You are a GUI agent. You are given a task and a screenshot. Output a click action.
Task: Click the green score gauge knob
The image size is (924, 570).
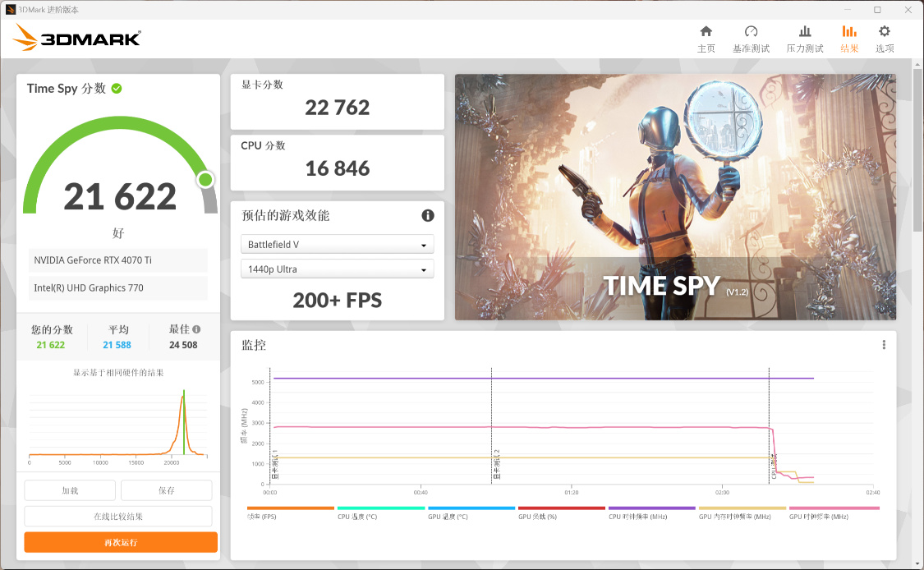click(x=205, y=179)
